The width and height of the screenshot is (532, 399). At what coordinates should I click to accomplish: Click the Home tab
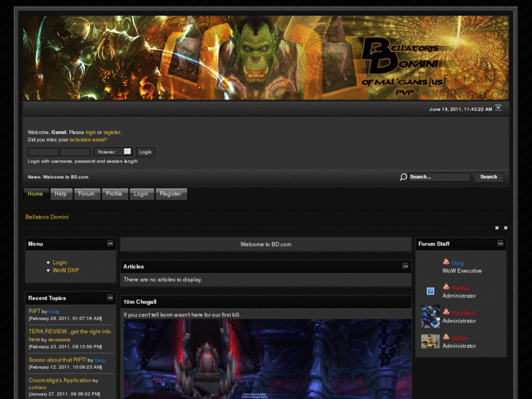(x=35, y=194)
